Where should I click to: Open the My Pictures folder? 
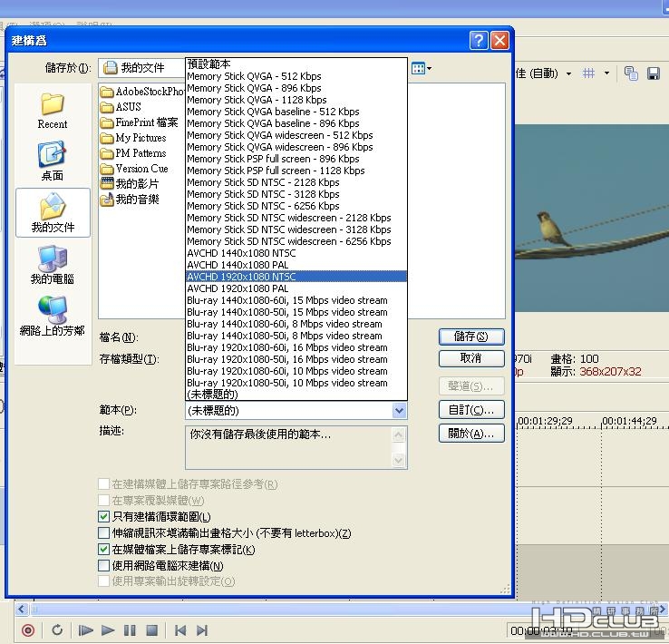(133, 138)
